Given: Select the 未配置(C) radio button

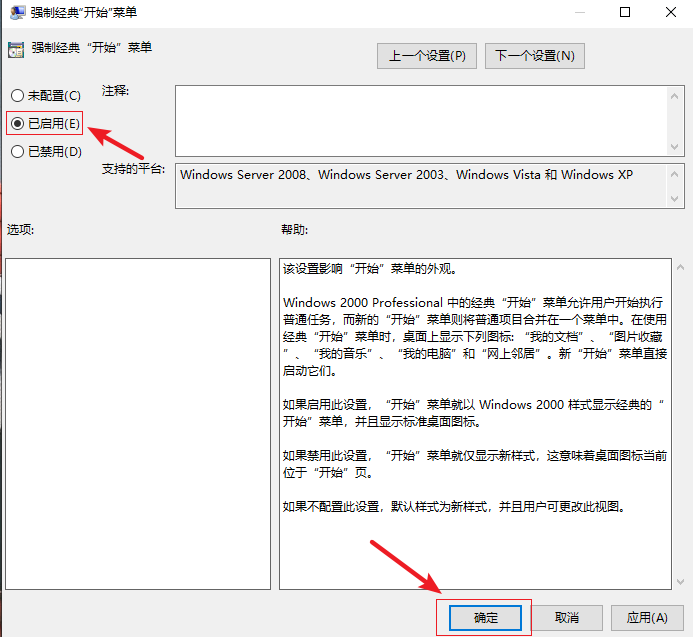Looking at the screenshot, I should 17,96.
